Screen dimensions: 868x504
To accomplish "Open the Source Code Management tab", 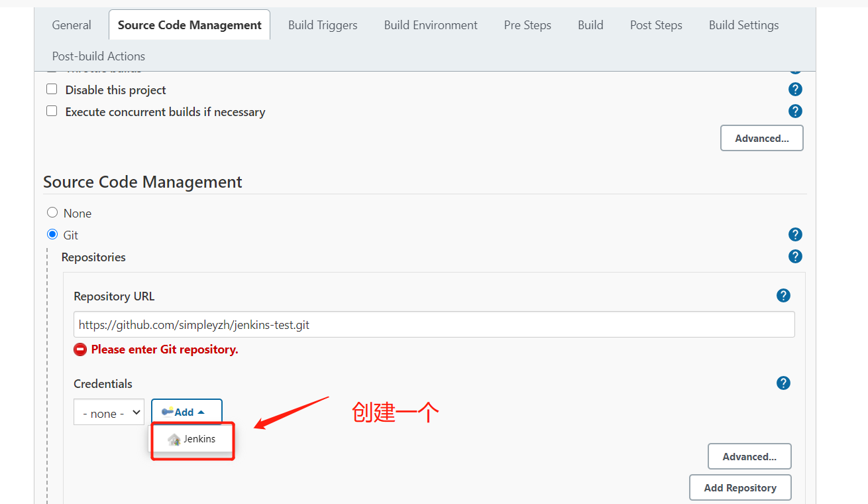I will pyautogui.click(x=190, y=25).
